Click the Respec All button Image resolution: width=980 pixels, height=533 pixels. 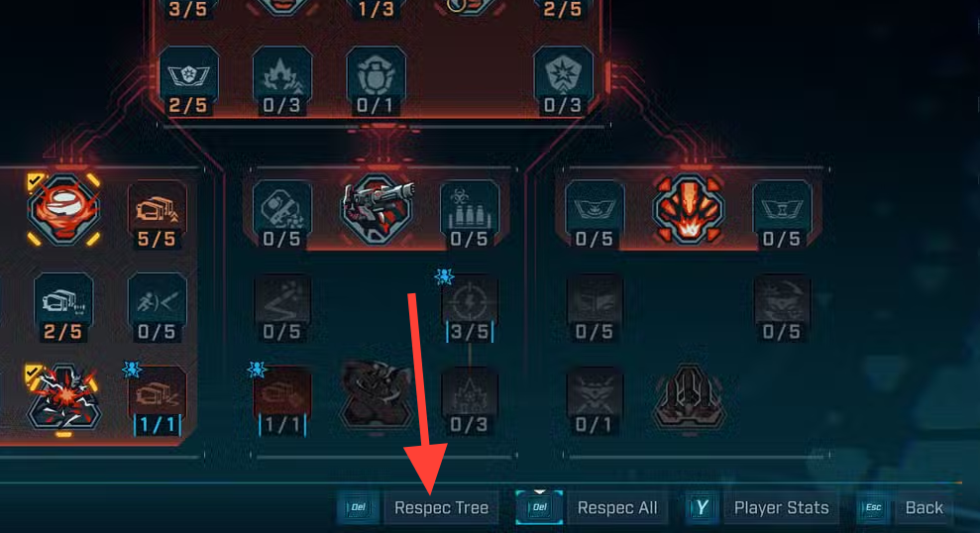pos(617,507)
